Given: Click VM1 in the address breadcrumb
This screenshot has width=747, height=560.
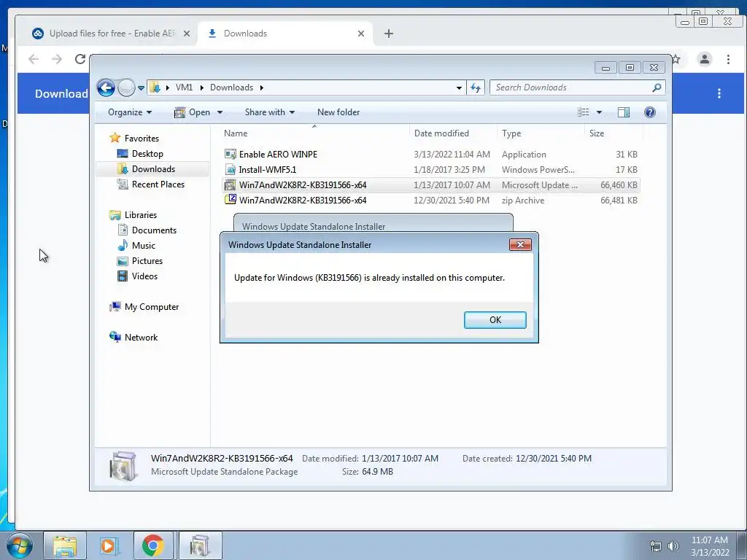Looking at the screenshot, I should coord(184,87).
